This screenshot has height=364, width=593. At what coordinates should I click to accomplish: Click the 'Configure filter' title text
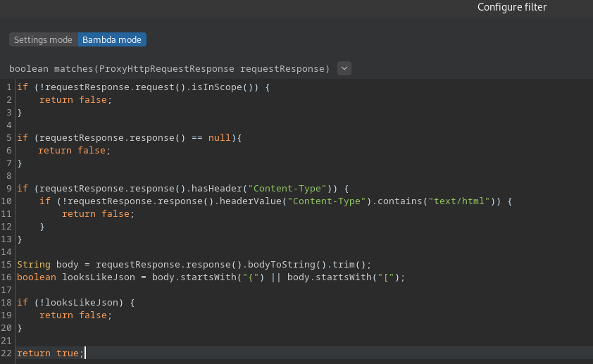(x=512, y=7)
